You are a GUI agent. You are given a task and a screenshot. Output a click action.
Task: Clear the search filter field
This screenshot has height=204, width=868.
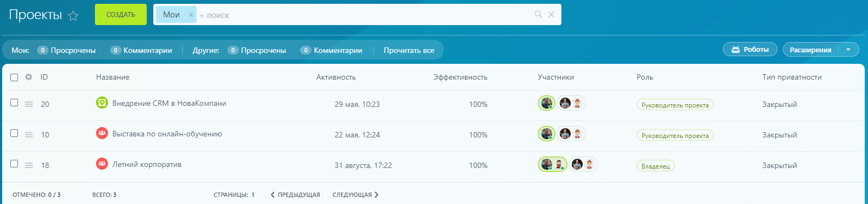click(551, 14)
